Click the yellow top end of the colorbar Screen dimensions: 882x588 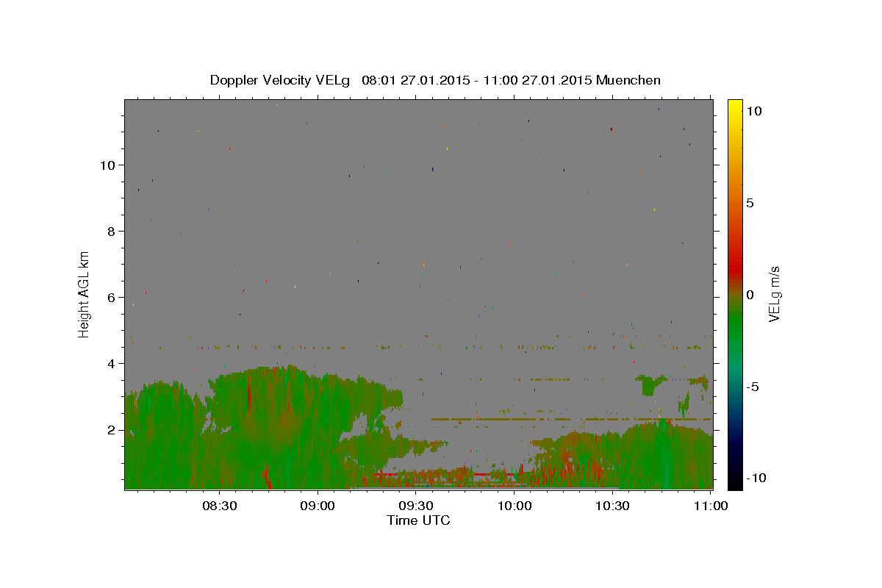pyautogui.click(x=735, y=107)
